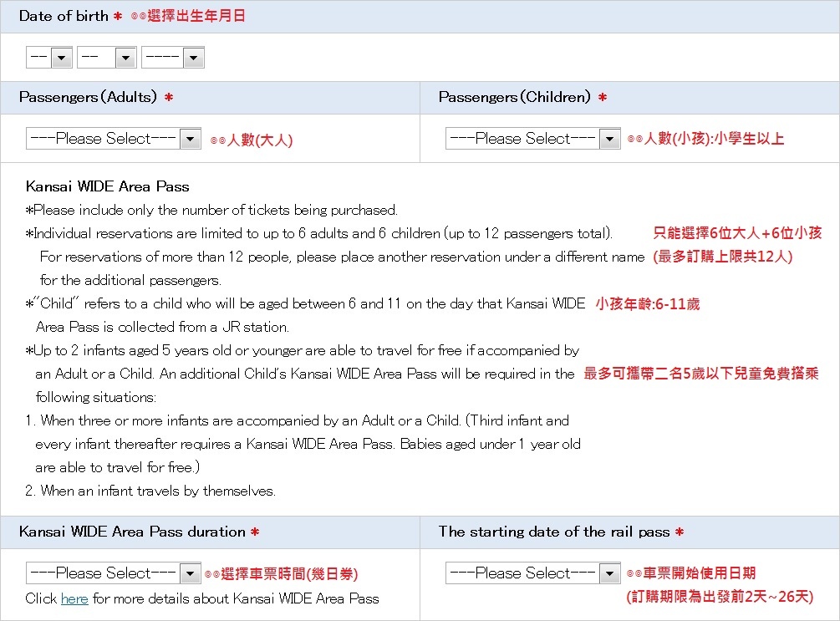Click 'The starting date of the rail pass' label
The image size is (840, 621).
pos(554,532)
